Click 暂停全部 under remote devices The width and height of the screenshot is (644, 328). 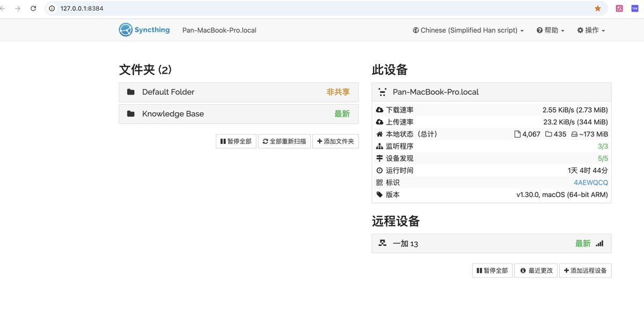tap(492, 271)
